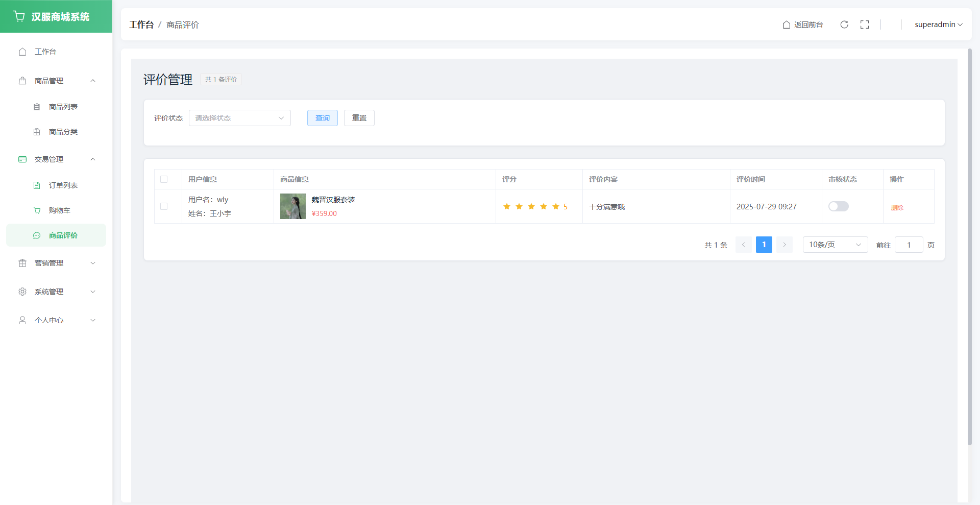The image size is (980, 505).
Task: Click the fifth rating star
Action: [556, 206]
